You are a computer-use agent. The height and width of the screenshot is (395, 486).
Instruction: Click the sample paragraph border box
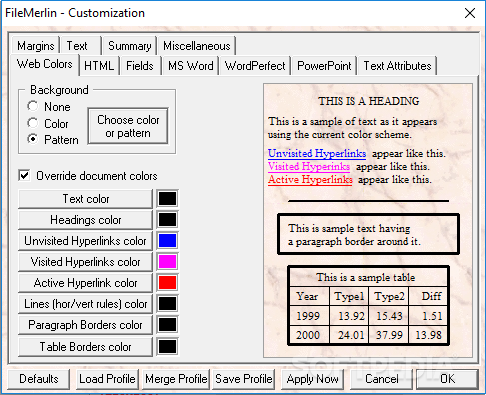[368, 235]
